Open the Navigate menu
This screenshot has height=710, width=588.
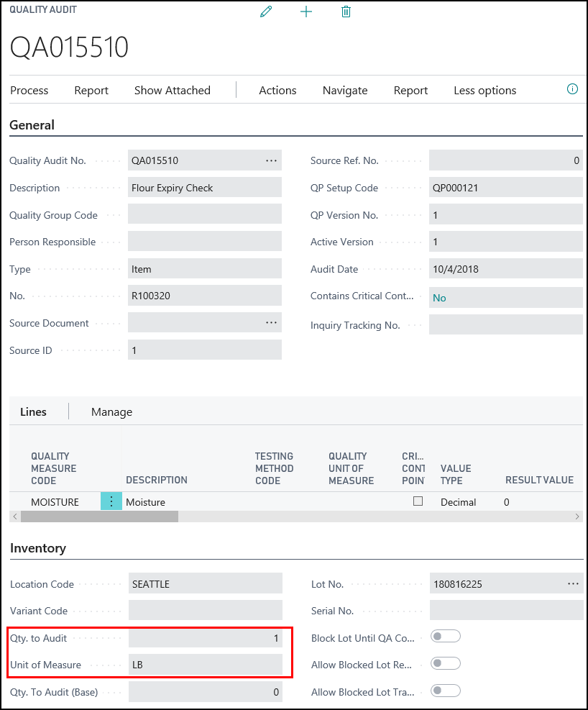(x=345, y=90)
